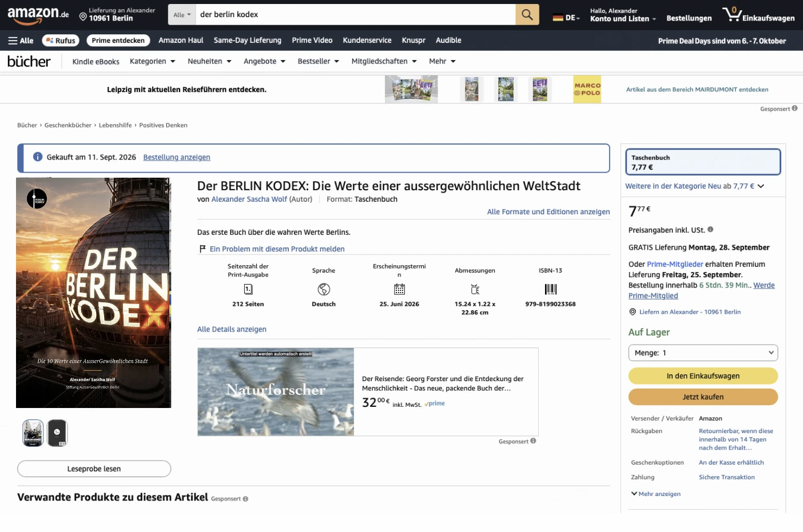Expand Weitere in der Kategorie Neu offers

pos(694,186)
